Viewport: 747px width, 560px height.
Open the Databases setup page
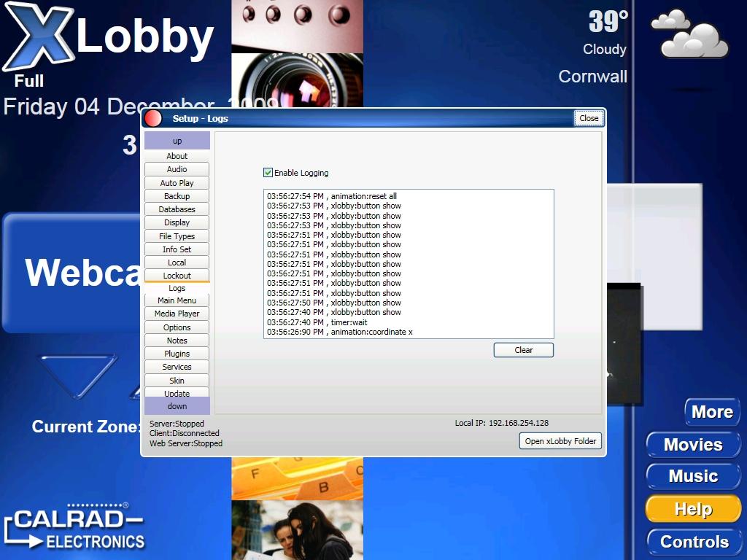tap(177, 209)
